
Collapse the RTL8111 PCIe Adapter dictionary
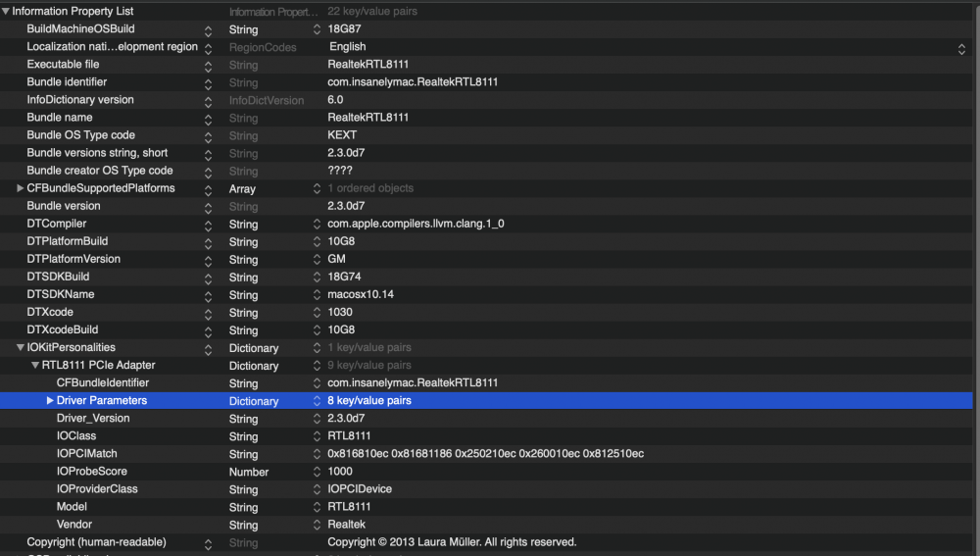tap(35, 365)
